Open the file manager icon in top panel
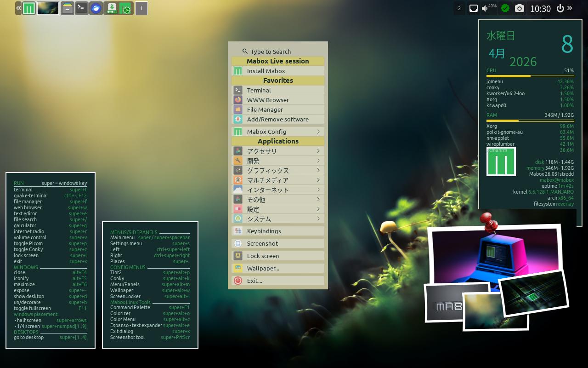Image resolution: width=588 pixels, height=368 pixels. click(68, 8)
